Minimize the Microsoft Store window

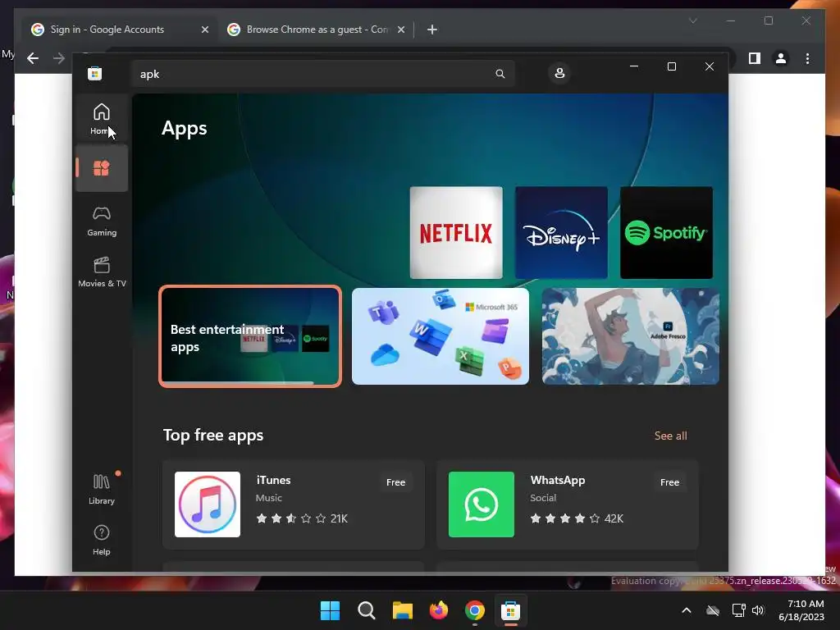tap(634, 66)
